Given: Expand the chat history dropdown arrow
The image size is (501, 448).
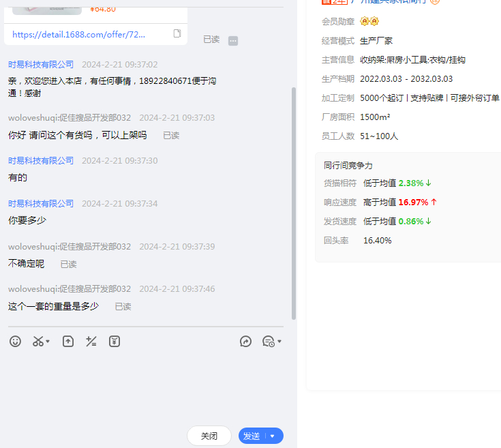Looking at the screenshot, I should tap(279, 342).
